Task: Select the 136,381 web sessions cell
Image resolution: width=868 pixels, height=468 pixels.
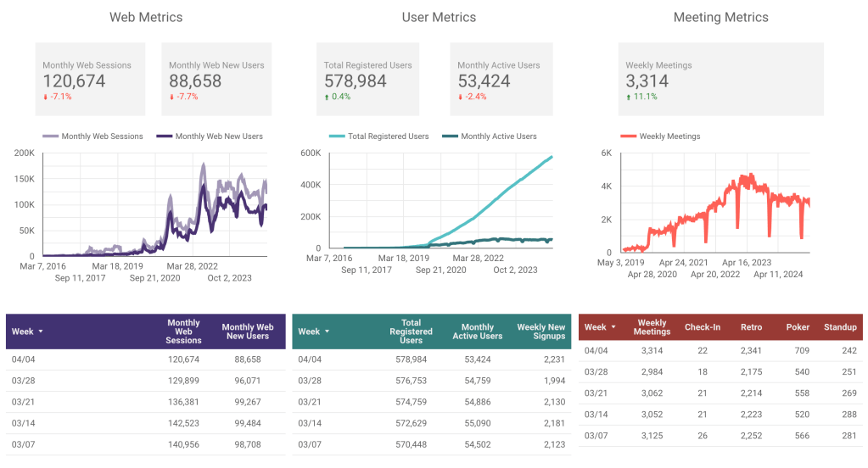Action: coord(183,402)
